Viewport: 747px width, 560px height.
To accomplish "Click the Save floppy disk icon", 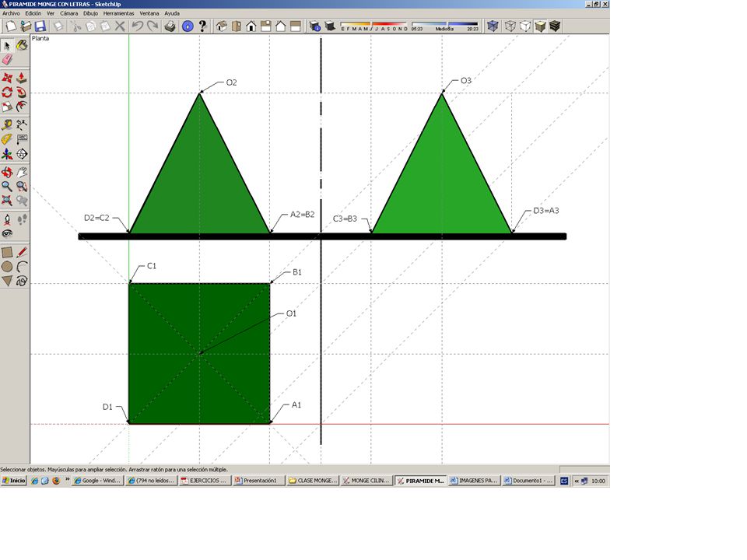I will pos(40,26).
